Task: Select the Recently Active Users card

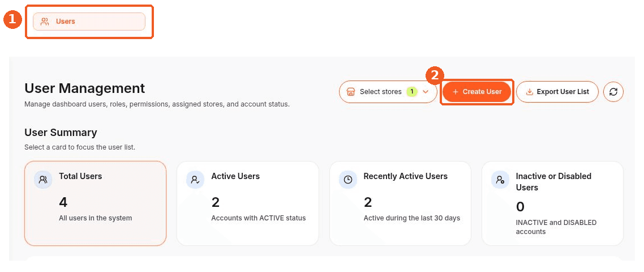Action: click(400, 203)
